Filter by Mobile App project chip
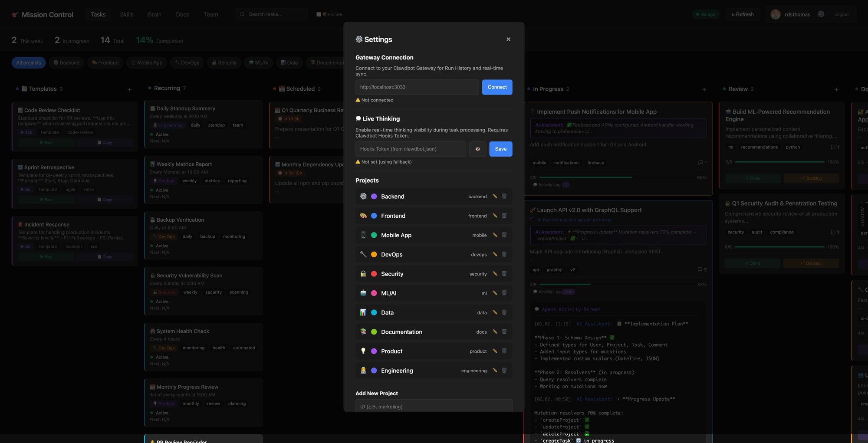The height and width of the screenshot is (443, 868). pos(147,62)
